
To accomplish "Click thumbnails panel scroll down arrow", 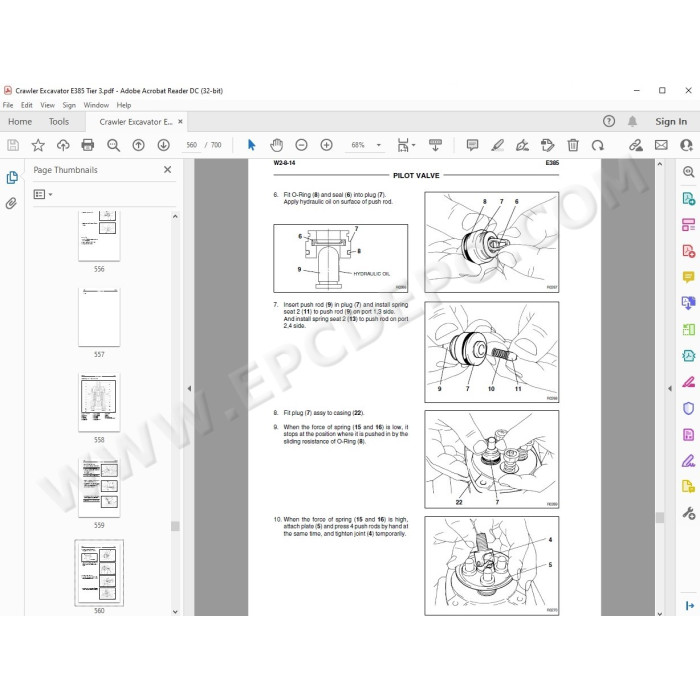I will pyautogui.click(x=175, y=612).
